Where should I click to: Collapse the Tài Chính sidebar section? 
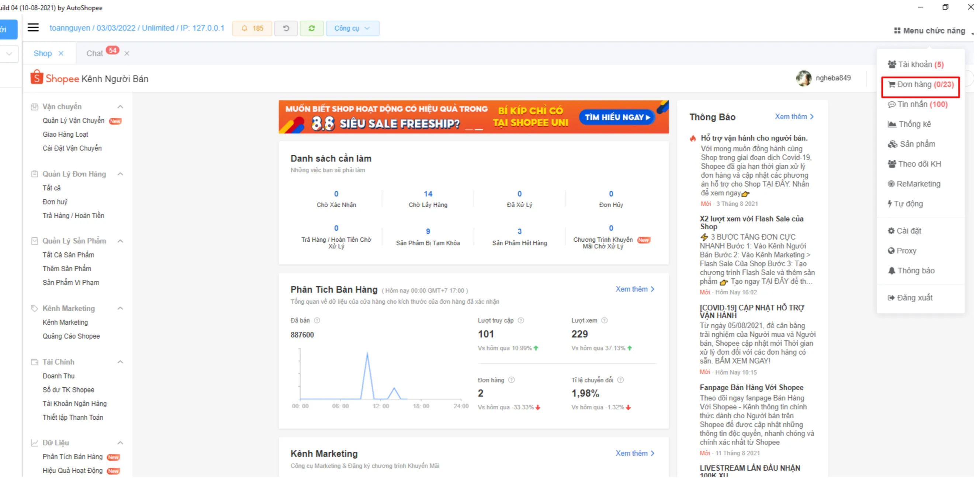[x=120, y=362]
